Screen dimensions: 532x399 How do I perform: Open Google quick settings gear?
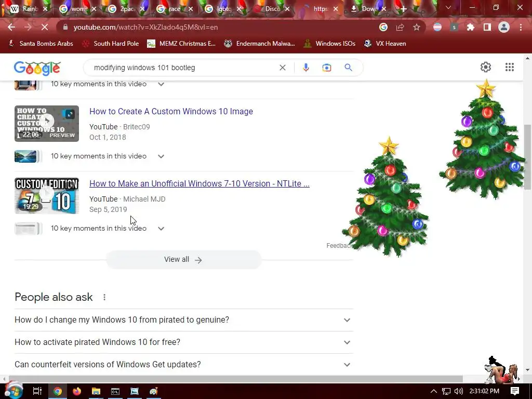(x=486, y=67)
